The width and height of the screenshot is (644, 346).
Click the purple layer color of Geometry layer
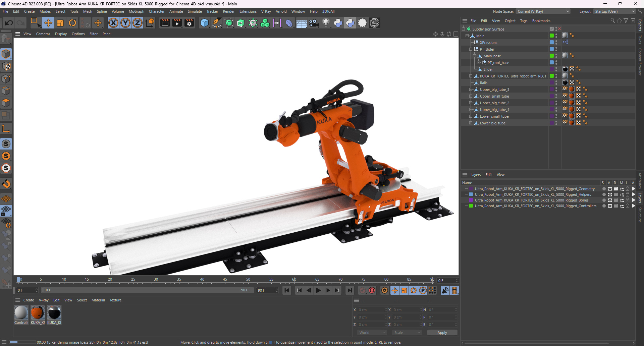pos(471,189)
